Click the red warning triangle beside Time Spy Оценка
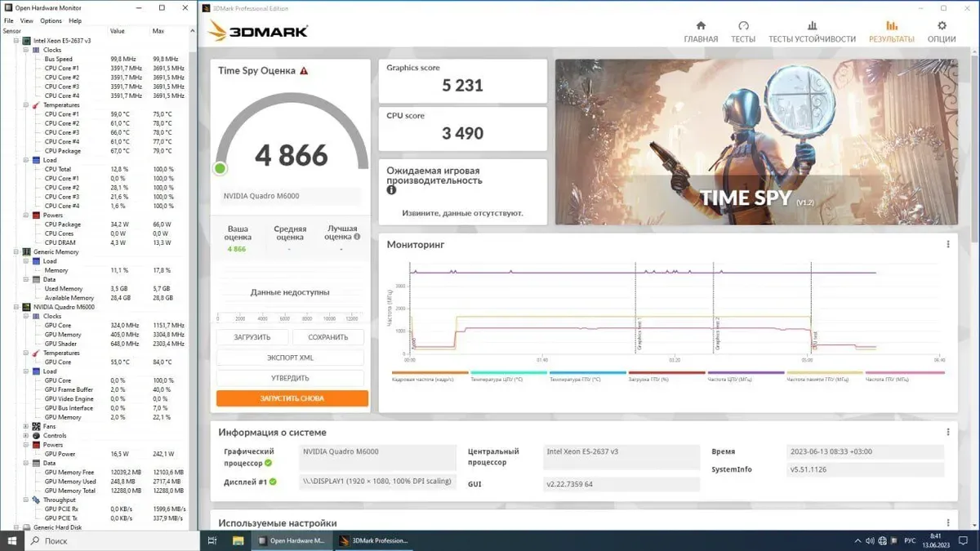Viewport: 980px width, 551px height. pos(304,71)
